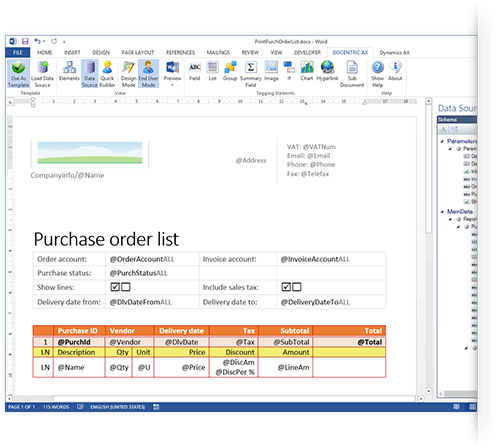Insert a Chart tagging element
Screen dimensions: 501x447
point(307,71)
